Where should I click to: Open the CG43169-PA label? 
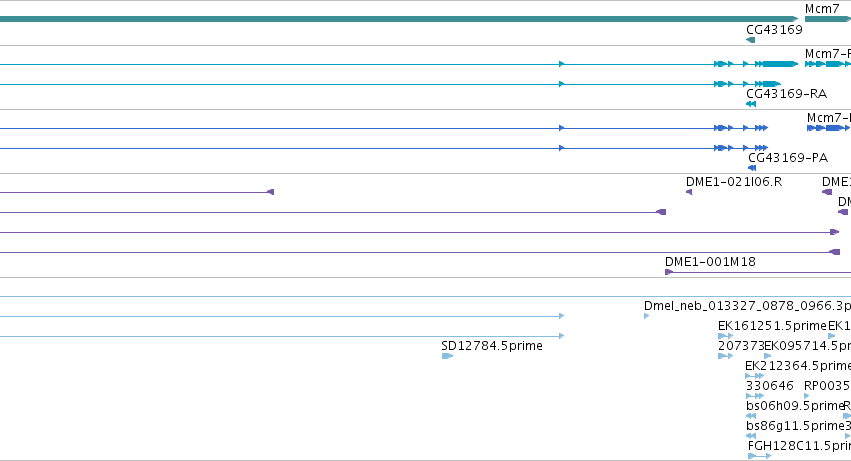788,158
